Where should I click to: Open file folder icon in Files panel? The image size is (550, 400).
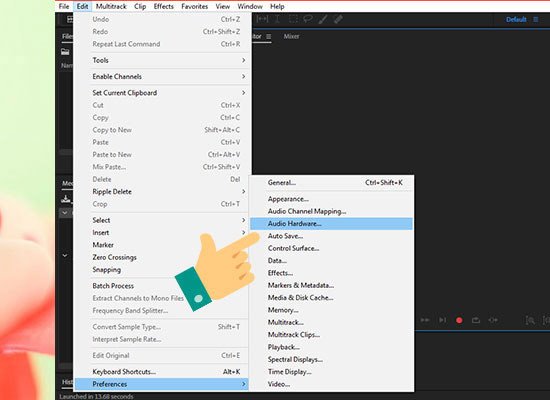[x=65, y=52]
